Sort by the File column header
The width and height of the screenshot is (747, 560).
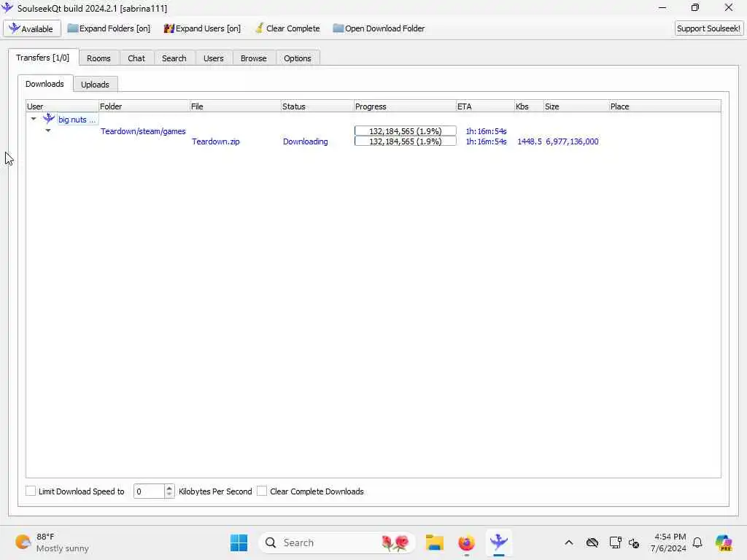pos(236,106)
